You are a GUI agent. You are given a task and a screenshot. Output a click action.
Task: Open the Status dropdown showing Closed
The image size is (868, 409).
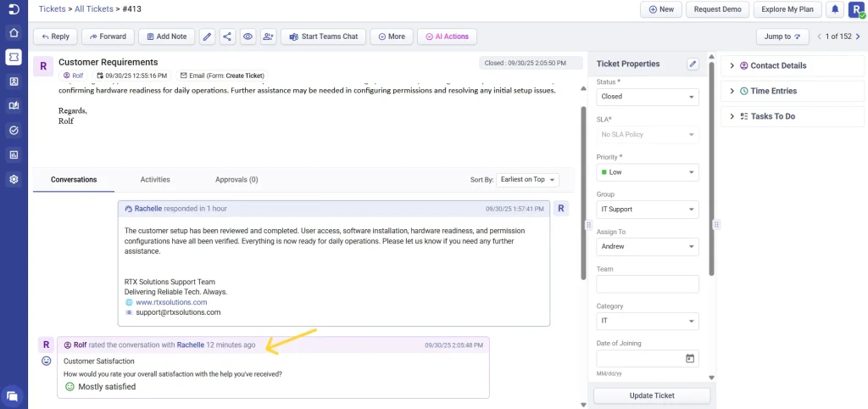coord(647,97)
